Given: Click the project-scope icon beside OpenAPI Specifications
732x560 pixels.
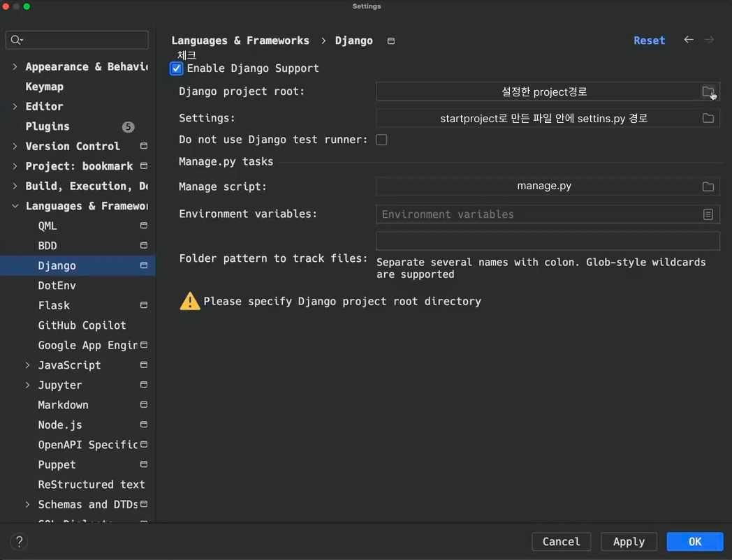Looking at the screenshot, I should (144, 444).
